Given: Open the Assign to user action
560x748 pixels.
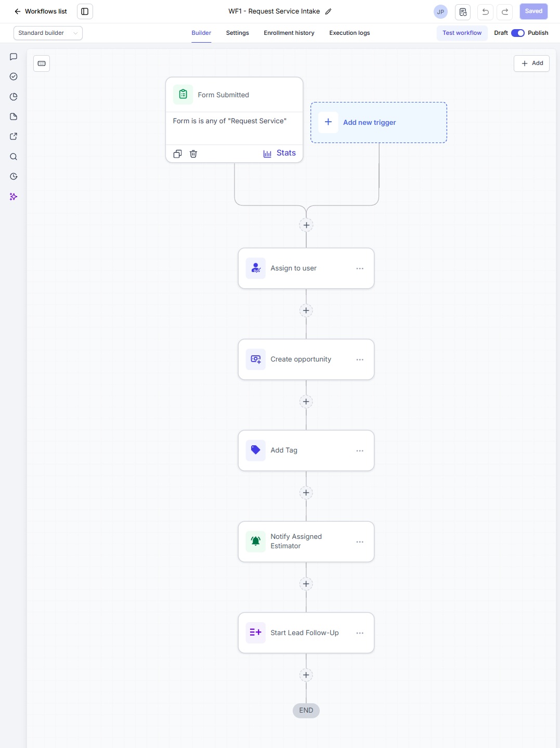Looking at the screenshot, I should 306,268.
